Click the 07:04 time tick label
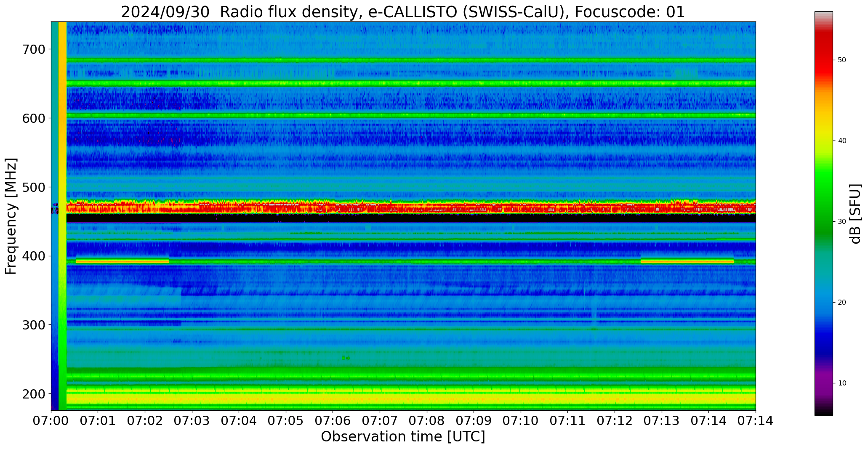This screenshot has height=449, width=868. [x=239, y=421]
